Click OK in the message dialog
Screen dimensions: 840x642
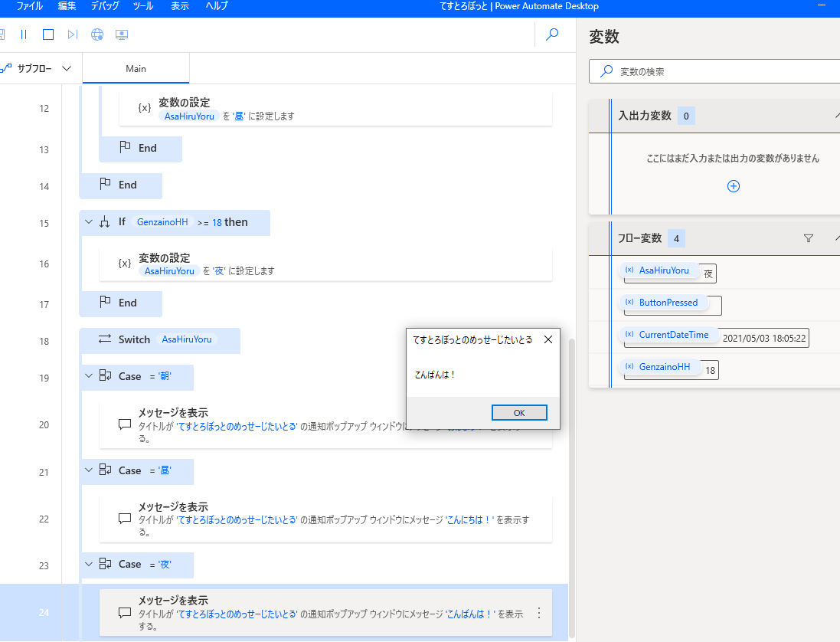click(x=518, y=413)
